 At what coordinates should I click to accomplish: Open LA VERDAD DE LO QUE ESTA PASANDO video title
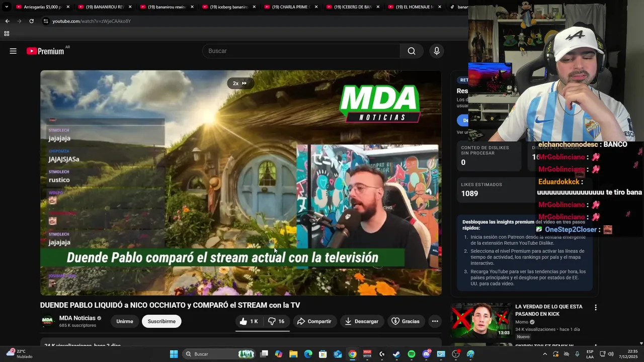point(549,310)
